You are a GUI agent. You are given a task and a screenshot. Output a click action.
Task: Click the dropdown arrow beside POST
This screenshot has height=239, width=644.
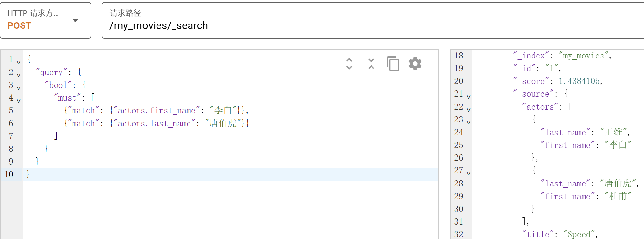pyautogui.click(x=75, y=21)
